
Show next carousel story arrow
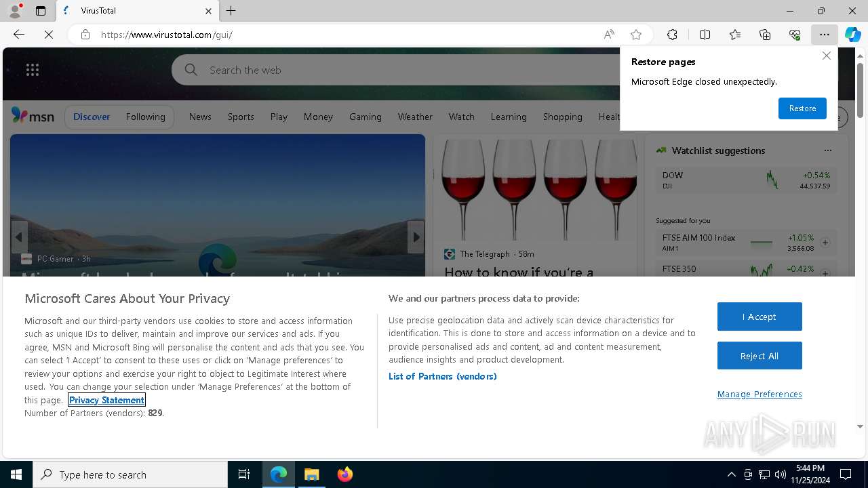click(x=416, y=237)
